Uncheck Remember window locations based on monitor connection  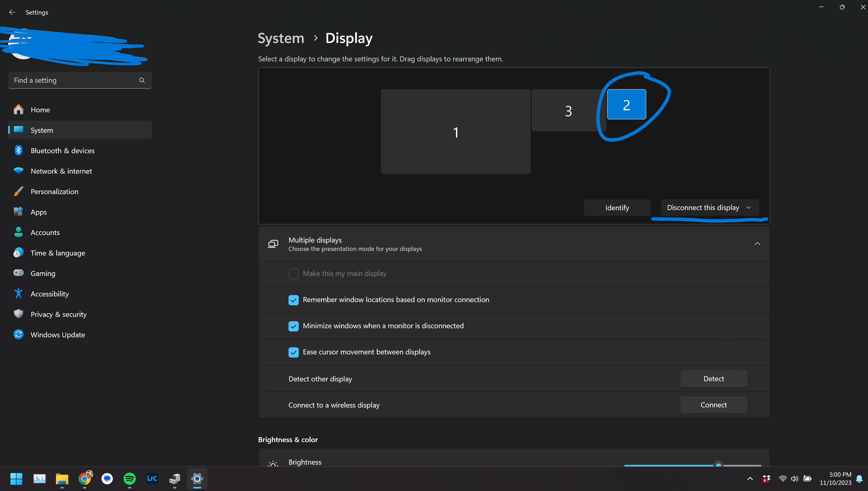pyautogui.click(x=293, y=300)
